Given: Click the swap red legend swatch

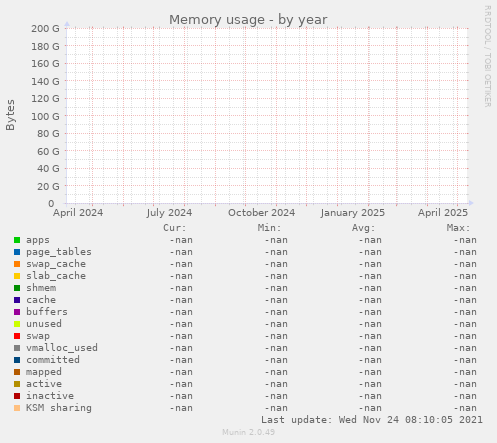Looking at the screenshot, I should click(17, 336).
